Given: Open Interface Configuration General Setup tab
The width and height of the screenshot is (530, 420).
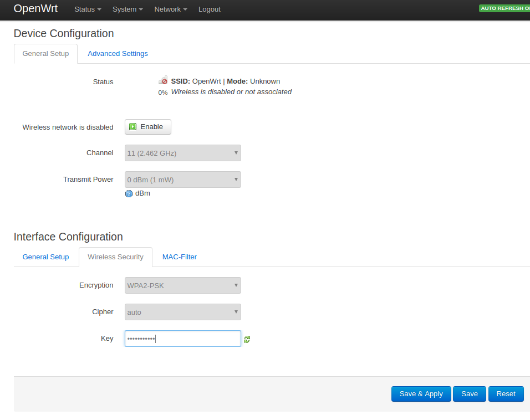Looking at the screenshot, I should click(45, 257).
